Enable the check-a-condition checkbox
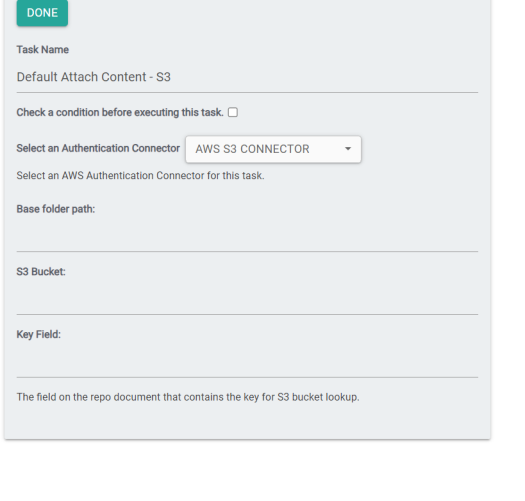The width and height of the screenshot is (525, 501). click(x=233, y=112)
